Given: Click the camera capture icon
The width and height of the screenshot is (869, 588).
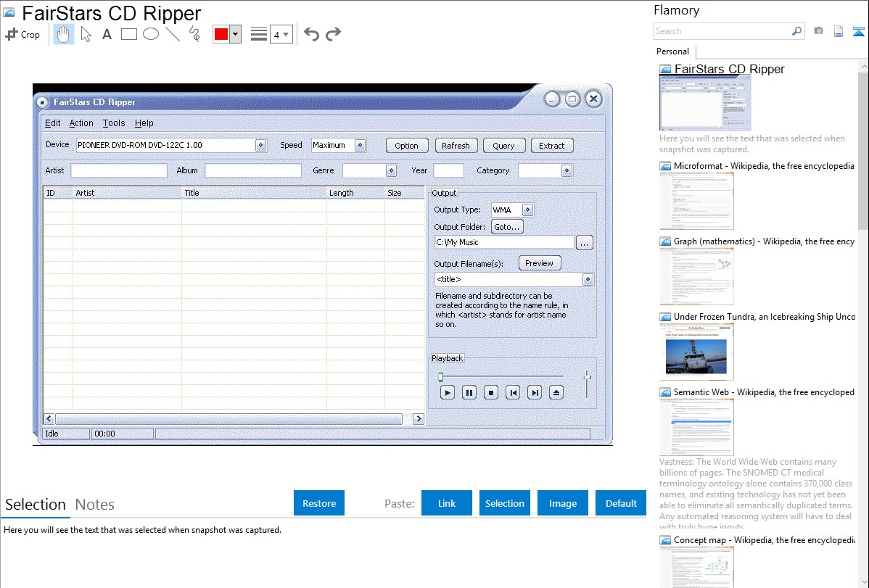Looking at the screenshot, I should [x=818, y=31].
